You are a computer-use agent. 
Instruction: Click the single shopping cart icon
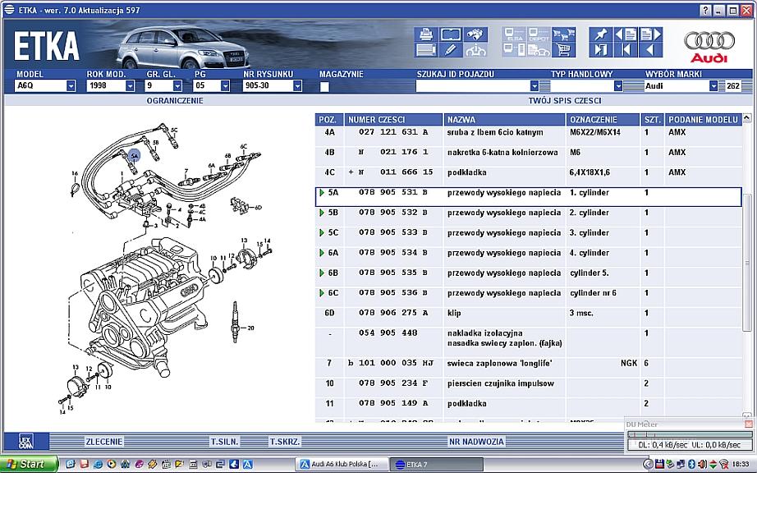(x=563, y=50)
